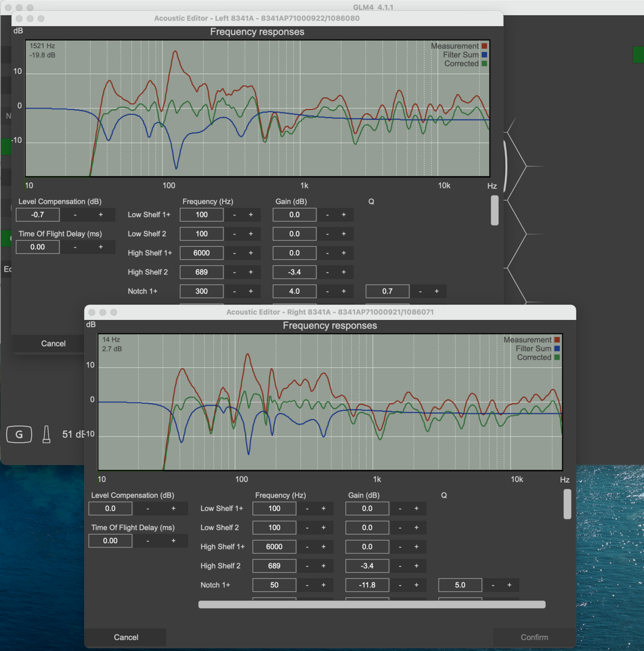Screen dimensions: 644x651
Task: Select Notch 1+ frequency field in Right editor
Action: (274, 585)
